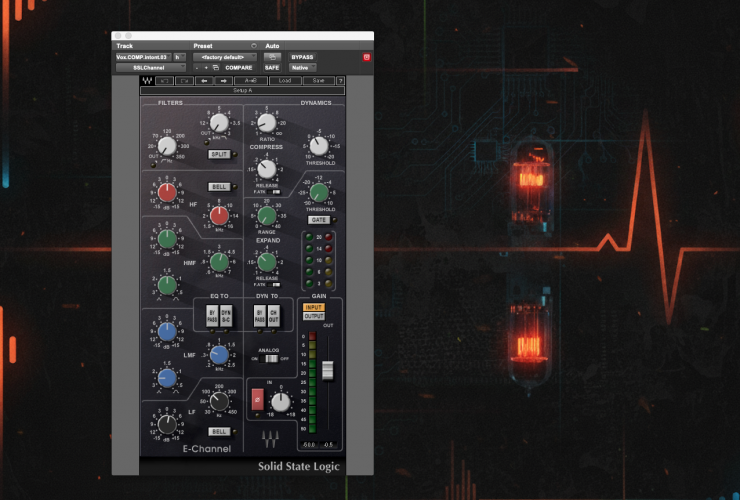Toggle the filters SPLIT switch
The width and height of the screenshot is (740, 500).
(x=219, y=154)
